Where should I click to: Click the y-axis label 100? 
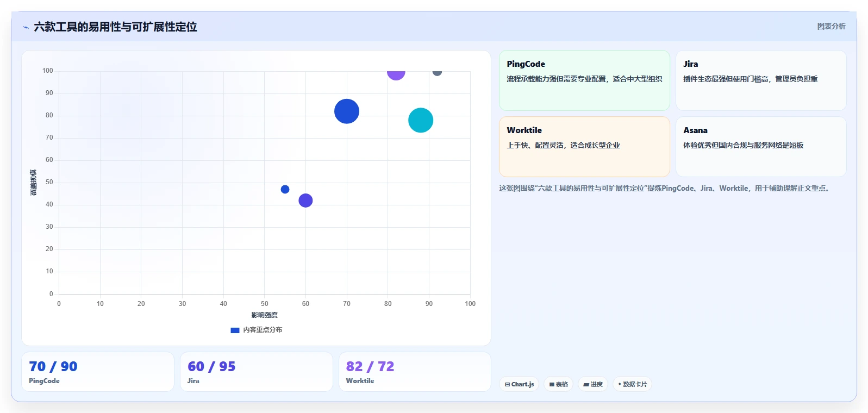tap(48, 71)
